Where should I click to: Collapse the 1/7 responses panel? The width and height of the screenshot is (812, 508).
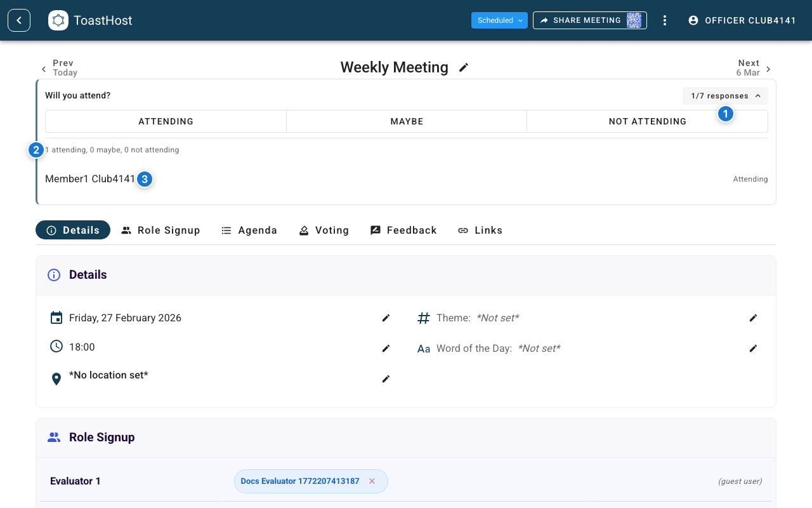725,95
